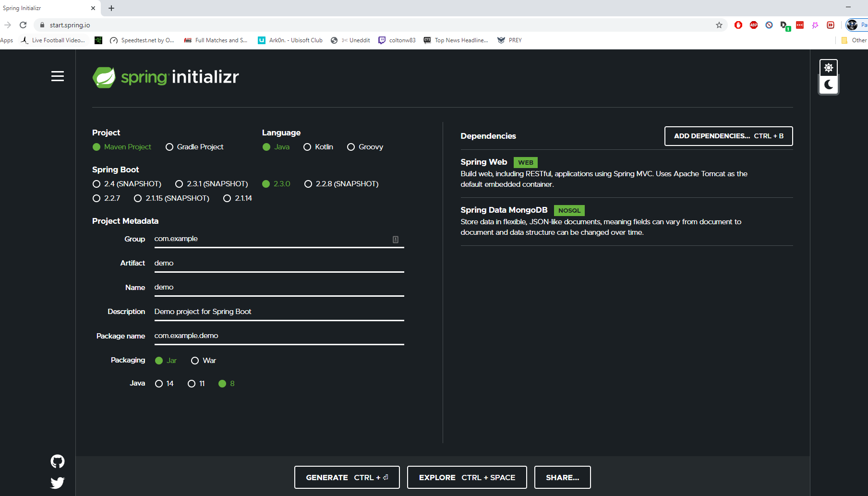Open the GitHub link icon
This screenshot has height=496, width=868.
click(x=58, y=461)
